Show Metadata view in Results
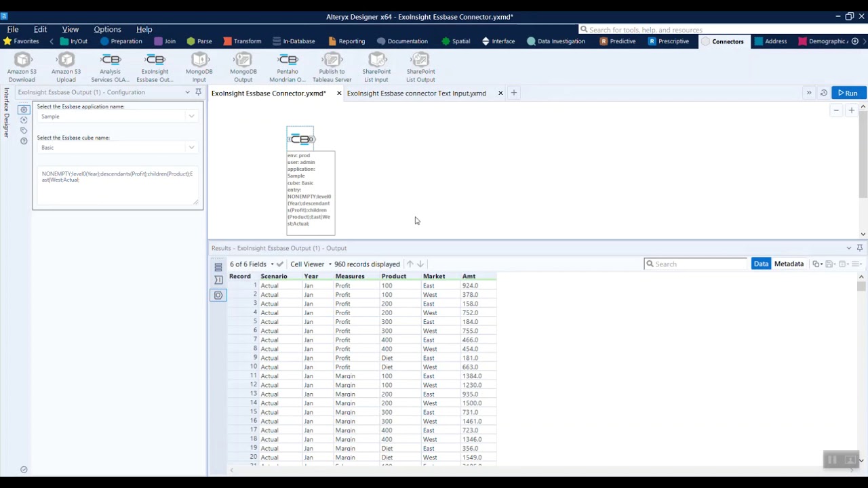868x488 pixels. (x=789, y=264)
